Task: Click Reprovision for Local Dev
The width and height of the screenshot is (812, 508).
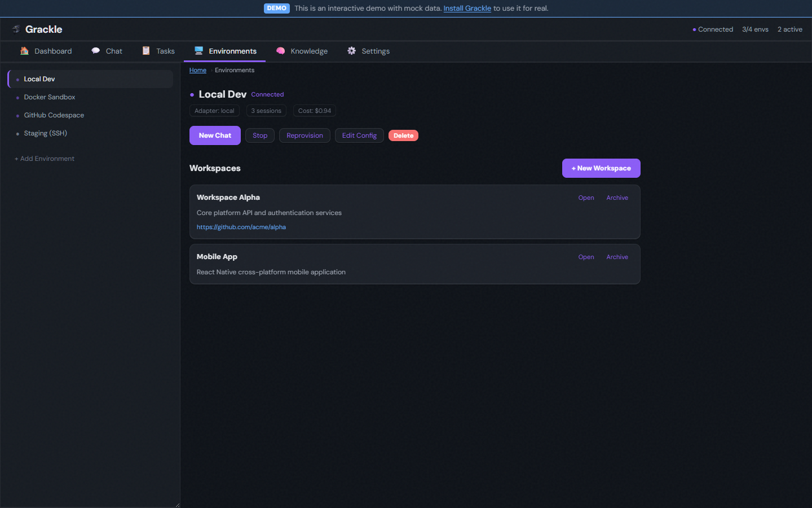Action: (x=304, y=135)
